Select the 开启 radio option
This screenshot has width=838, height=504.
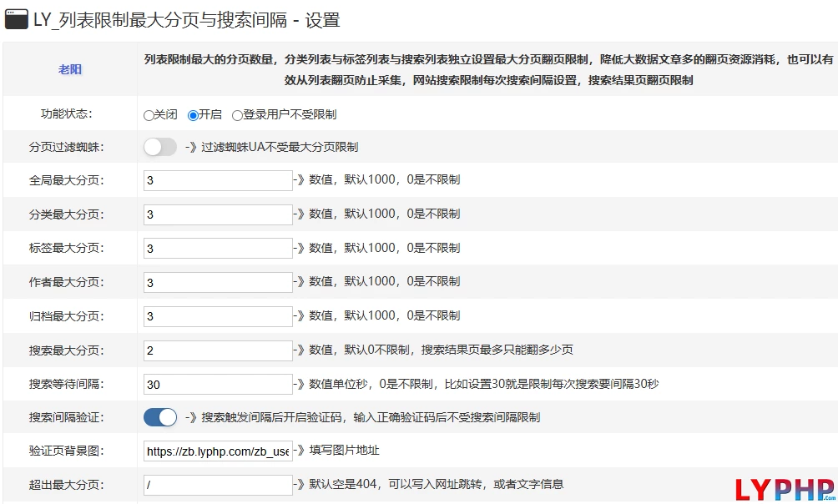click(193, 115)
